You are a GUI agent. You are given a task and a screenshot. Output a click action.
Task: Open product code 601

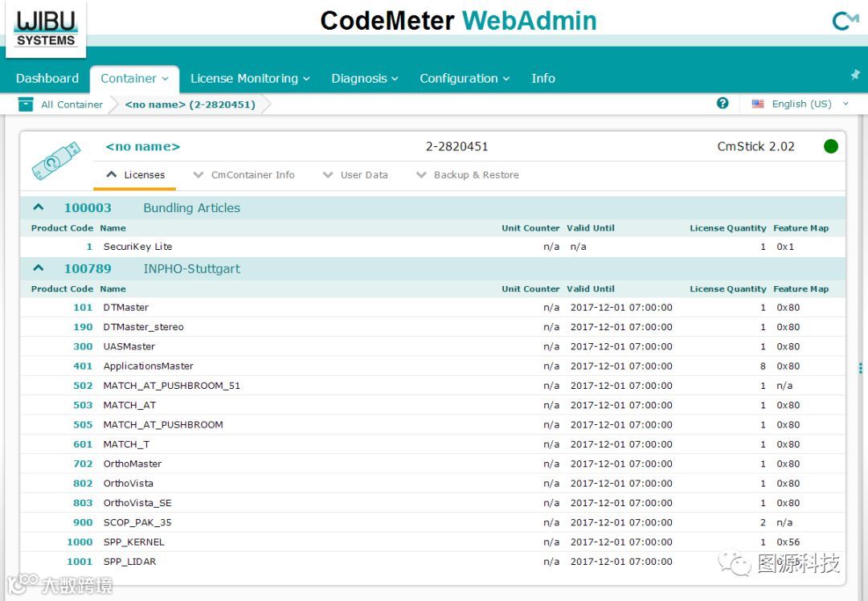click(83, 444)
